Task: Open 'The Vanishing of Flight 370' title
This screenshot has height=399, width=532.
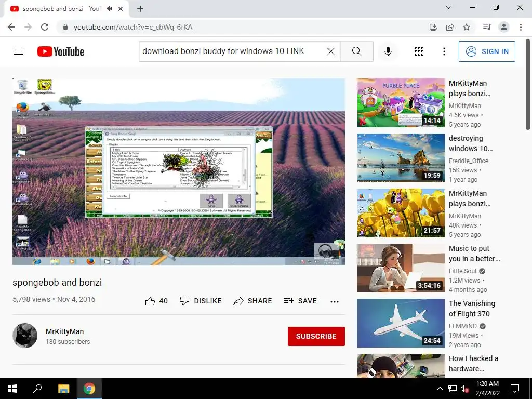Action: click(x=472, y=309)
